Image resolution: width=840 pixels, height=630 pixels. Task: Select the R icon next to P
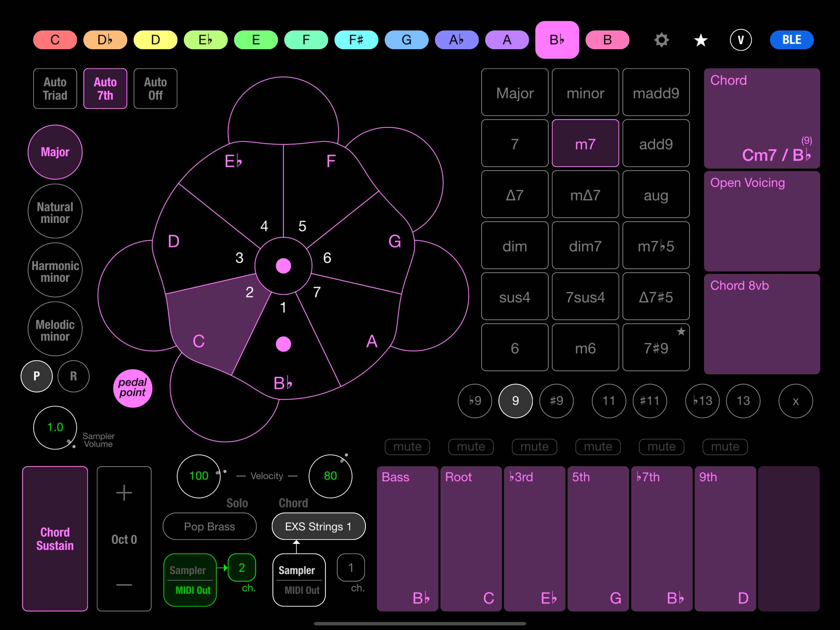click(73, 376)
